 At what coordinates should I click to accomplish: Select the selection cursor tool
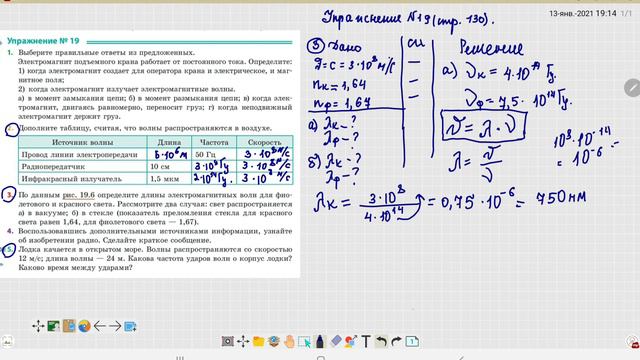click(304, 342)
